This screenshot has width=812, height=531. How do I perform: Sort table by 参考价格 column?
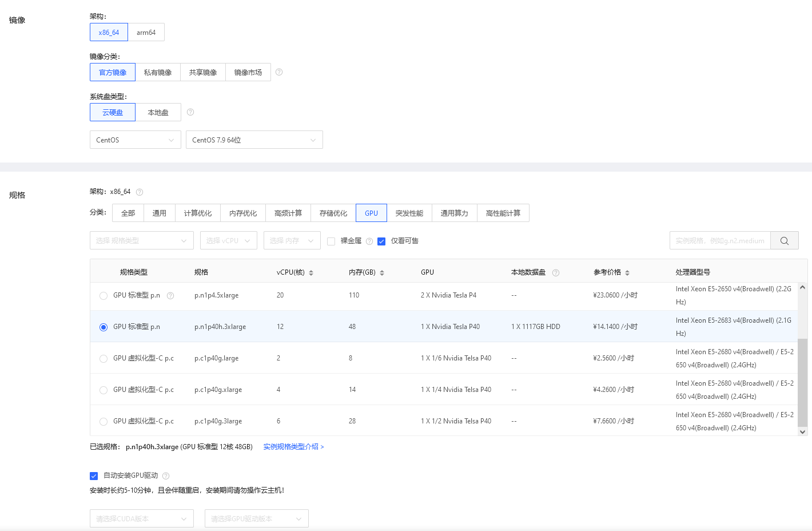click(x=627, y=273)
